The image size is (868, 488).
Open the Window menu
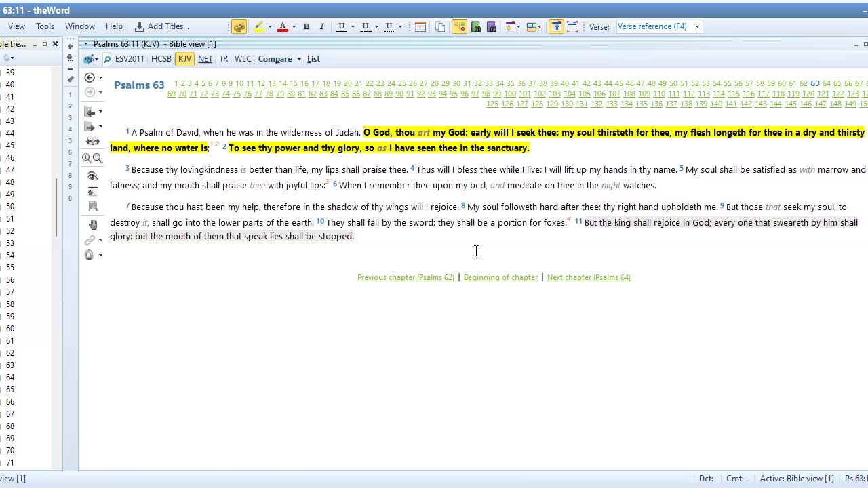80,26
